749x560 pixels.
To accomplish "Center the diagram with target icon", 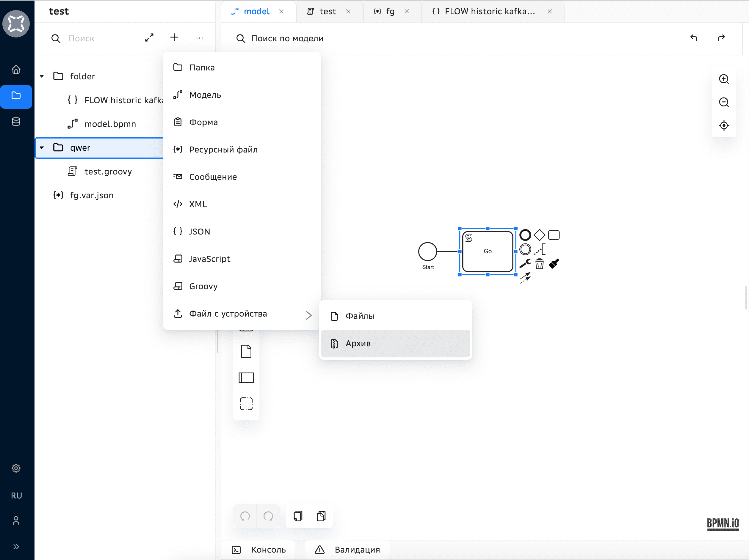I will [724, 125].
